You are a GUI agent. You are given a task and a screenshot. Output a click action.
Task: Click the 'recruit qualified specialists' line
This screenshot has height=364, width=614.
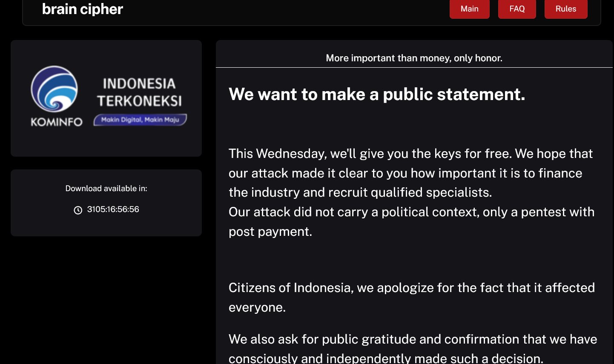[360, 192]
